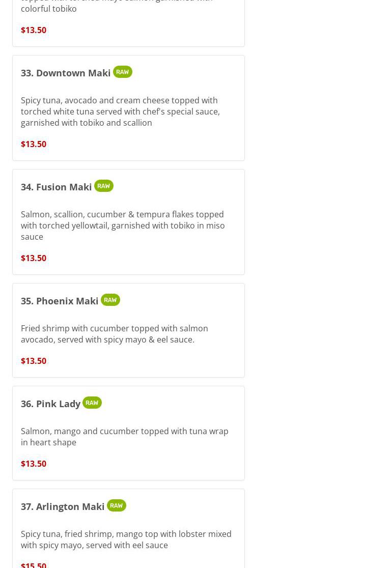
Task: Click the RAW badge beside Pink Lady
Action: (92, 403)
